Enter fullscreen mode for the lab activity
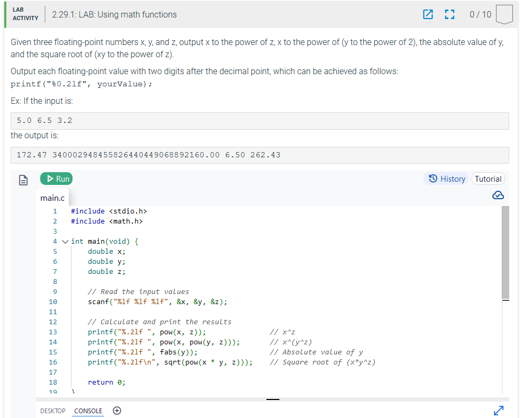532x418 pixels. (x=449, y=15)
